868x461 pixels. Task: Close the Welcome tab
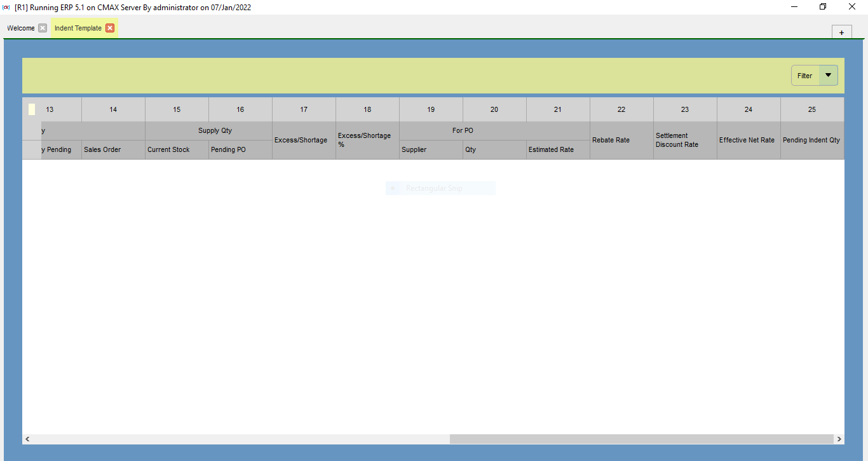point(43,28)
